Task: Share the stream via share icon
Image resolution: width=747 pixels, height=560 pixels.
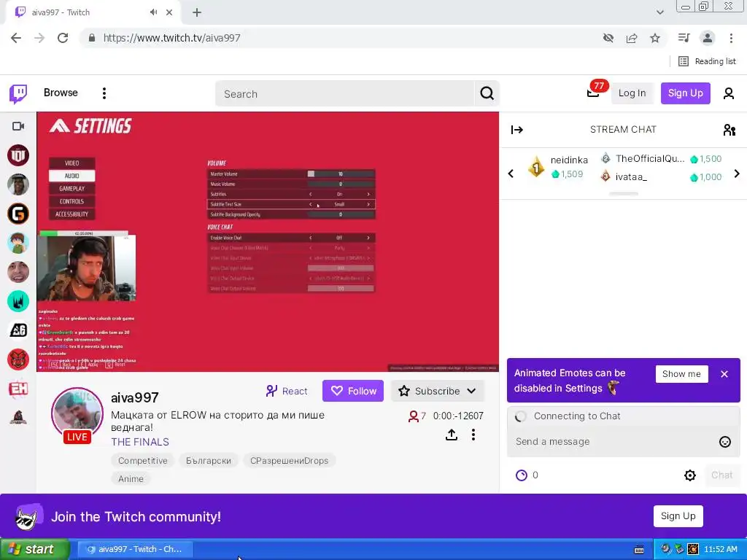Action: [x=452, y=435]
